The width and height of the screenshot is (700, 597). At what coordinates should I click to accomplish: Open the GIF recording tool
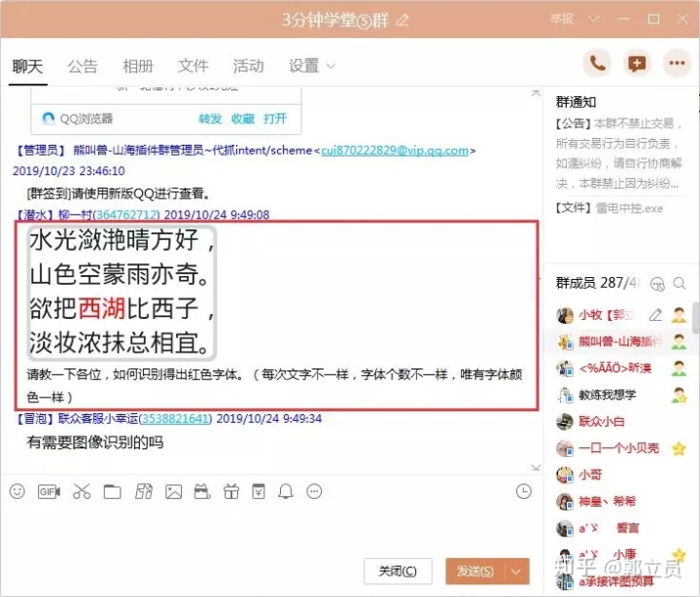point(50,492)
